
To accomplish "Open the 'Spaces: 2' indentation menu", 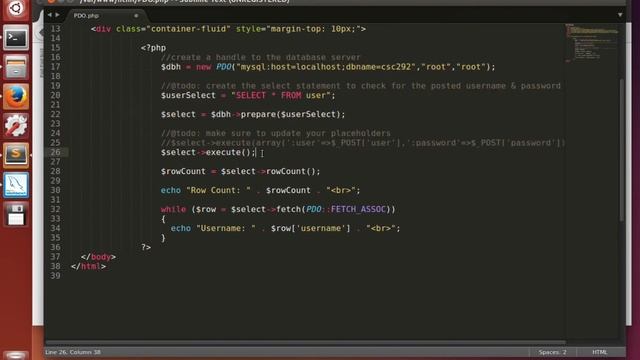I will (552, 352).
